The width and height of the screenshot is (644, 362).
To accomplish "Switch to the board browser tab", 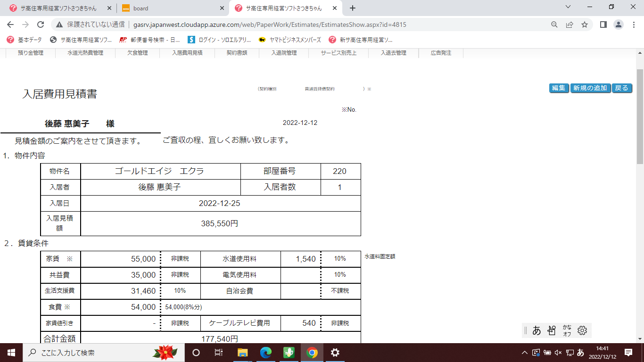I will (x=170, y=8).
